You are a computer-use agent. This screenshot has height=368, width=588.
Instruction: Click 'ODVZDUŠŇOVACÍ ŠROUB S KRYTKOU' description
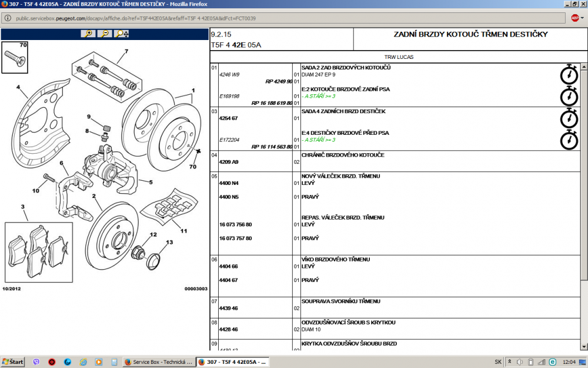[348, 322]
